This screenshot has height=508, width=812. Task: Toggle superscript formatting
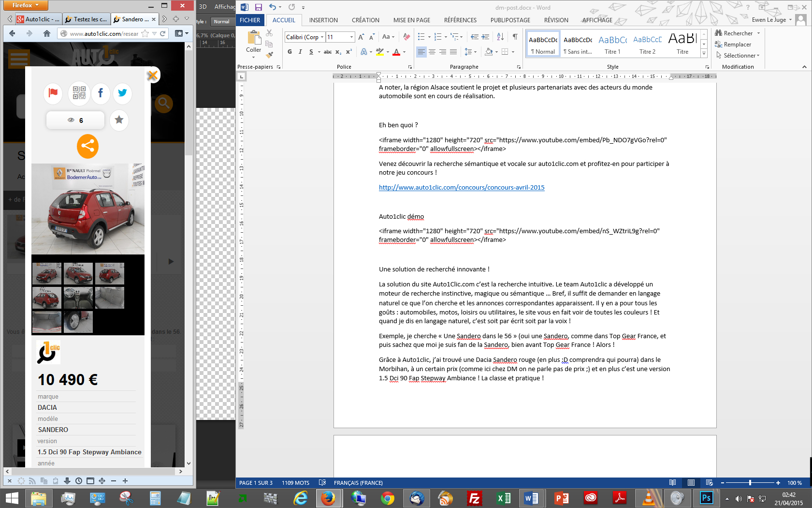(348, 52)
